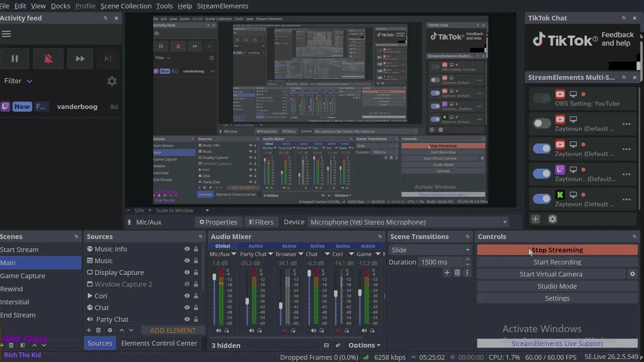Viewport: 644px width, 362px height.
Task: Open the Slide transition dropdown
Action: tap(430, 250)
